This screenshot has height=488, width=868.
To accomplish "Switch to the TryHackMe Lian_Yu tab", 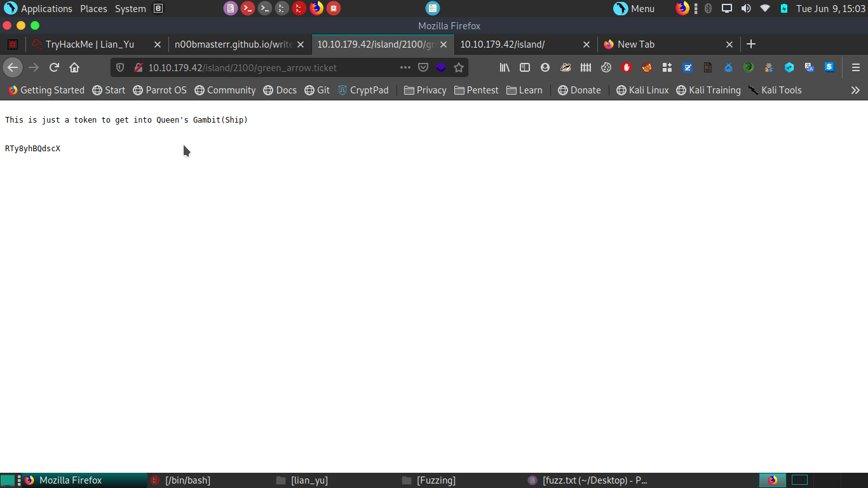I will (89, 44).
